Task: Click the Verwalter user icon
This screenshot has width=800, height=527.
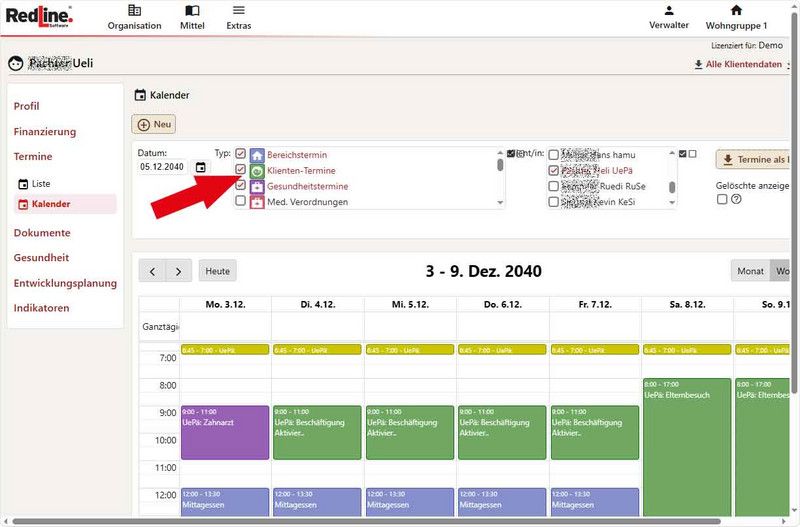Action: click(669, 10)
